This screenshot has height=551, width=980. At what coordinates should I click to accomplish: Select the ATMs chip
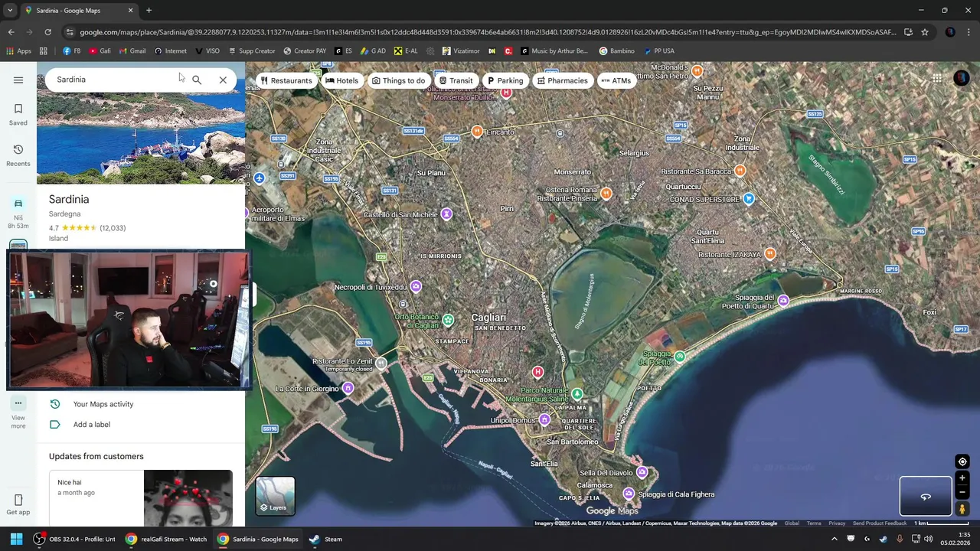pos(616,80)
